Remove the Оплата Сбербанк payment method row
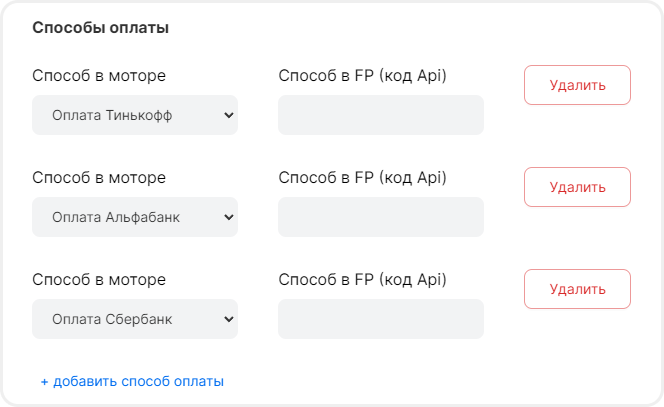 [x=577, y=289]
